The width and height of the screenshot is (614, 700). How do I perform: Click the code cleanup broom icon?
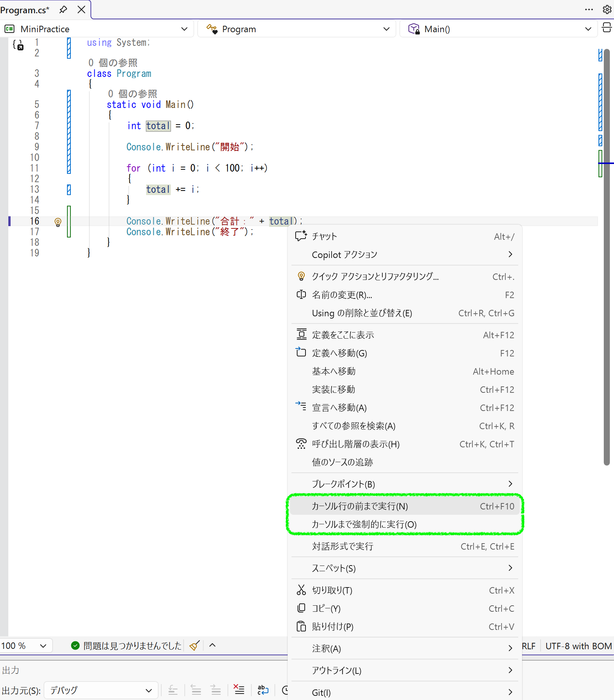point(194,646)
